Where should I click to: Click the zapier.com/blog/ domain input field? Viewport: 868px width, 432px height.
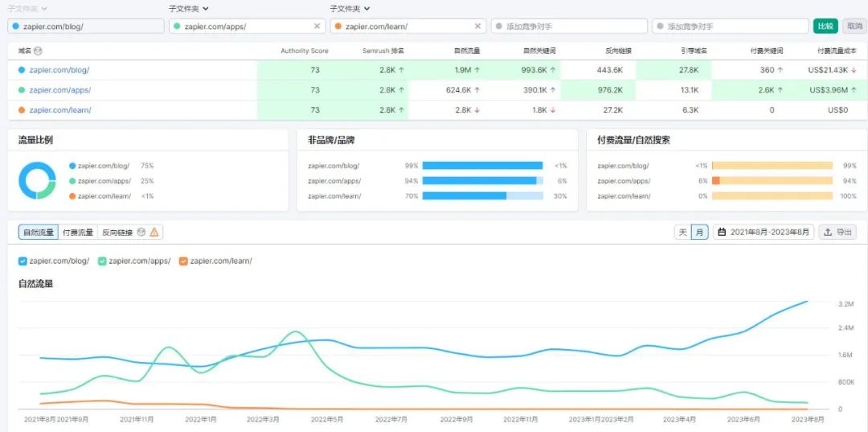[x=86, y=26]
